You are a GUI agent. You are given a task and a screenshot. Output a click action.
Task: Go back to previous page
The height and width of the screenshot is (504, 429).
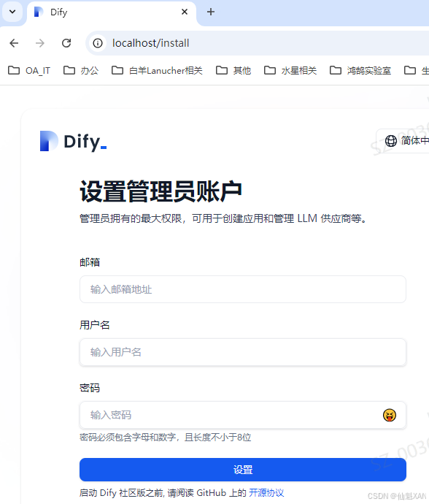click(x=14, y=43)
